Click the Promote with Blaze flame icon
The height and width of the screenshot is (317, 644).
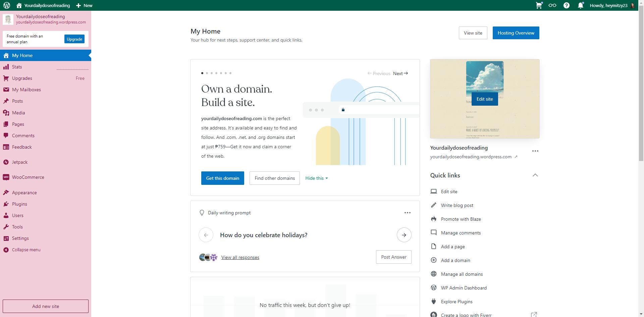(434, 219)
